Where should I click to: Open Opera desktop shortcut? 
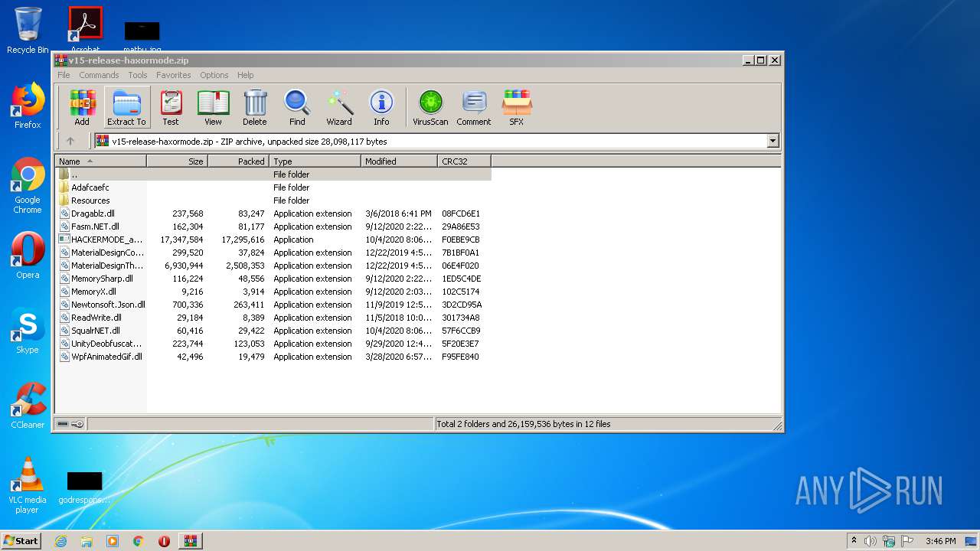coord(28,256)
